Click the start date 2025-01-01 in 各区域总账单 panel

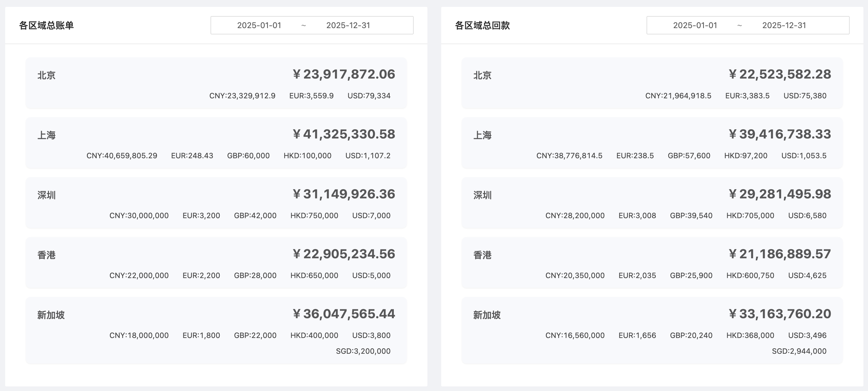259,25
